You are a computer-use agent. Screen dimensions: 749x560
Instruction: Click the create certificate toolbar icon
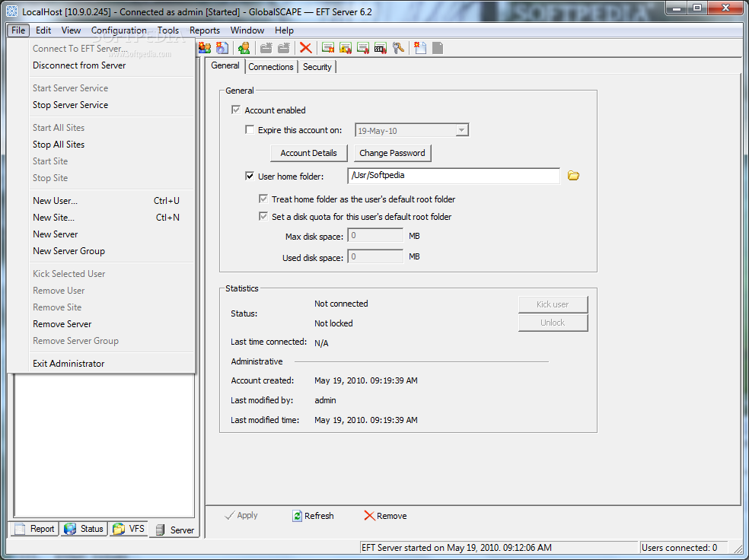coord(328,48)
